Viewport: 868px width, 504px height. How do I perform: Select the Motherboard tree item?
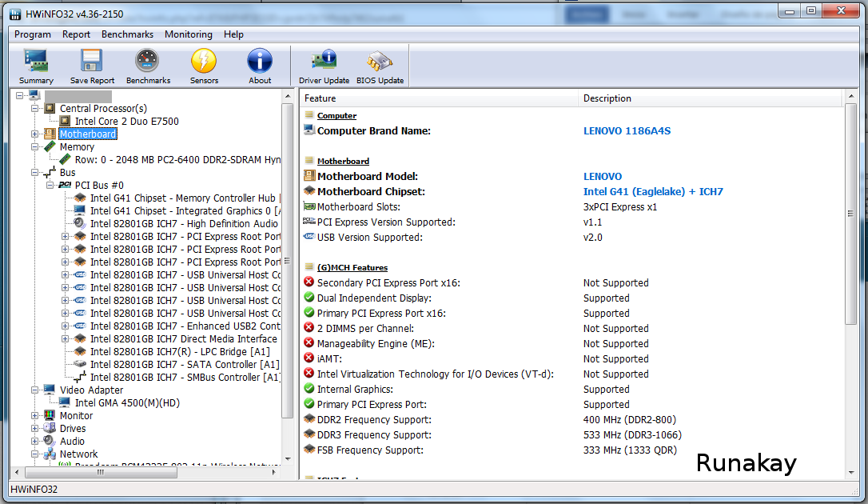click(x=88, y=134)
